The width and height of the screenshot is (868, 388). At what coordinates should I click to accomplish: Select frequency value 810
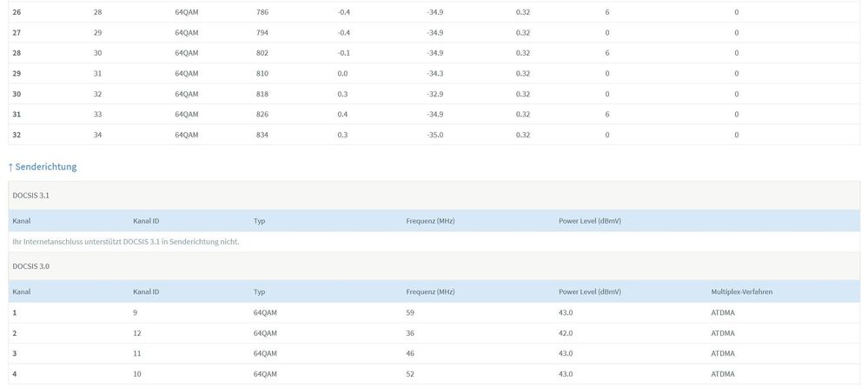[262, 74]
